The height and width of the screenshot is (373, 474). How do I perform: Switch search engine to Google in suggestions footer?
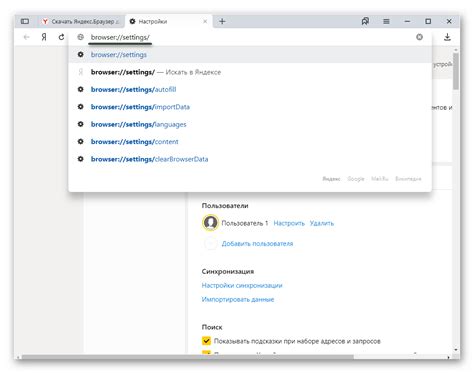[356, 179]
